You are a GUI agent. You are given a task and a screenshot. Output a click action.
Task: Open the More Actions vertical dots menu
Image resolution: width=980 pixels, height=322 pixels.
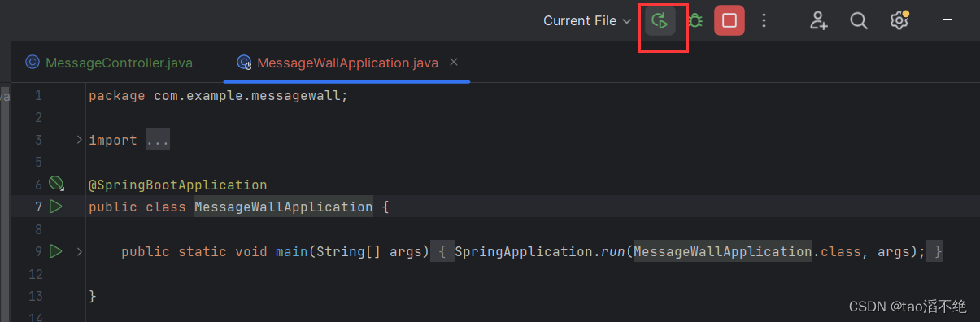pyautogui.click(x=764, y=21)
